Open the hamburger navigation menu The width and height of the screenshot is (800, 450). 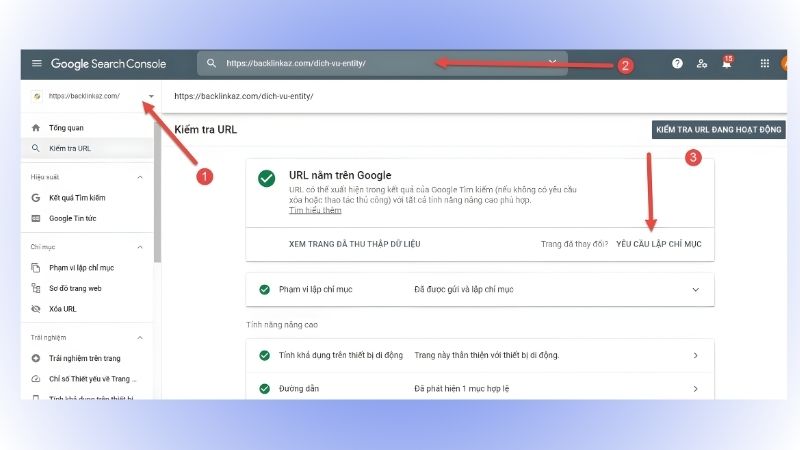[36, 63]
